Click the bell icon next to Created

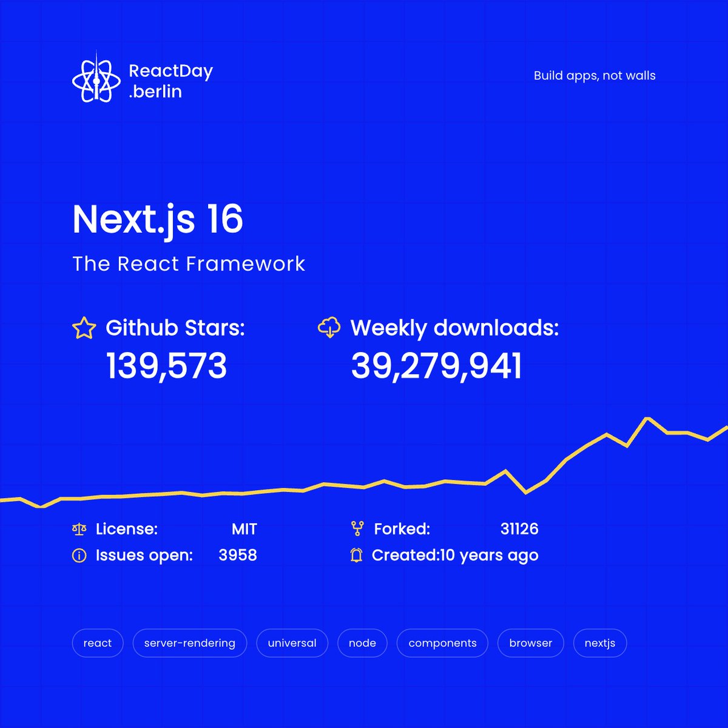tap(357, 554)
